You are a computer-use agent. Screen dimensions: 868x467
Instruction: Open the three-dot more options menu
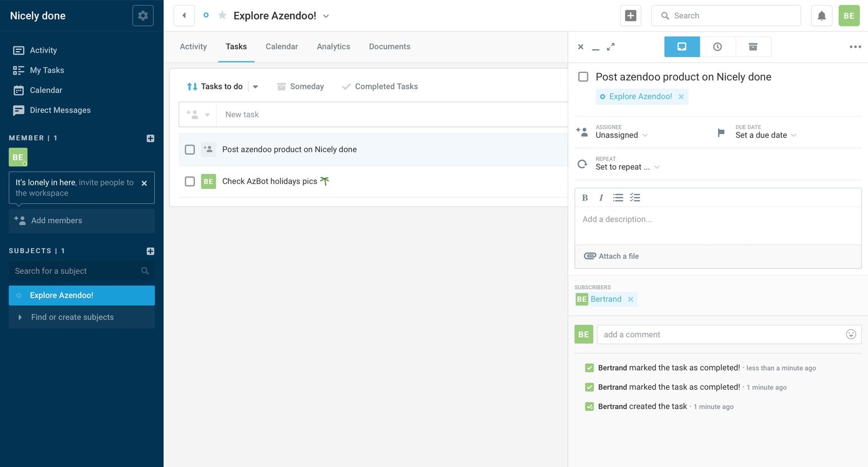coord(855,47)
